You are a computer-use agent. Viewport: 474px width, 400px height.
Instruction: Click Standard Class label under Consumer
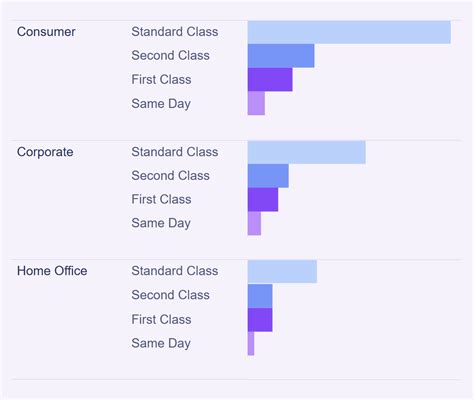(175, 32)
